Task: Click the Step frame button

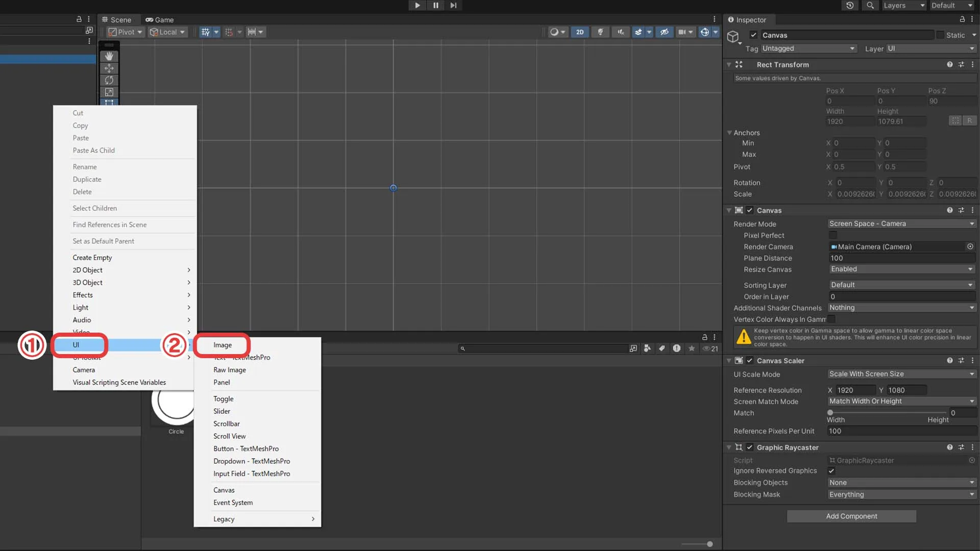Action: pos(453,5)
